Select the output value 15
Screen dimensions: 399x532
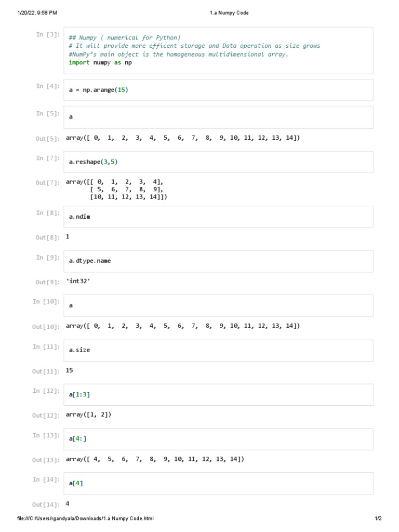(70, 370)
